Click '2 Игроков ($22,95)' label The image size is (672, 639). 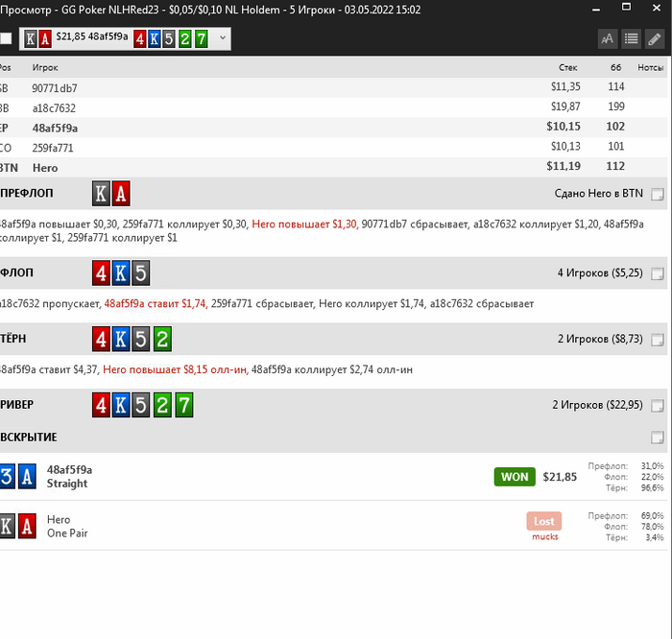tap(597, 405)
